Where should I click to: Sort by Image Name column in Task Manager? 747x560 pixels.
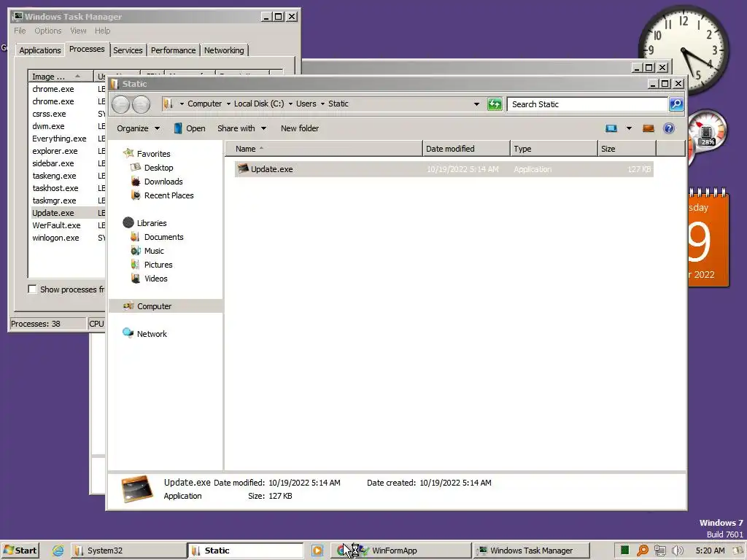[61, 76]
